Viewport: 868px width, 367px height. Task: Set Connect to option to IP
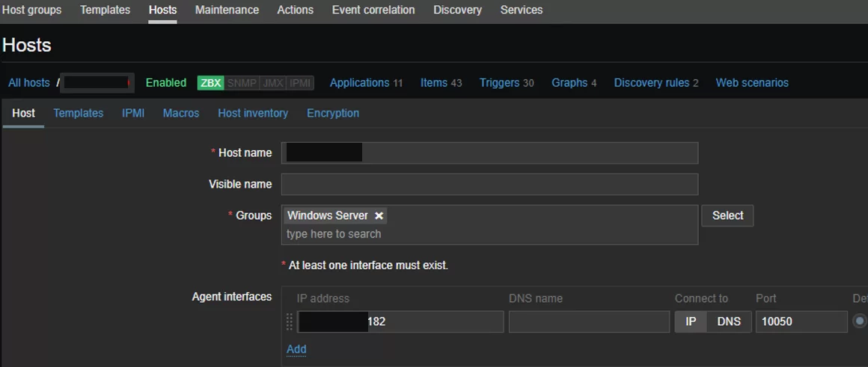691,321
